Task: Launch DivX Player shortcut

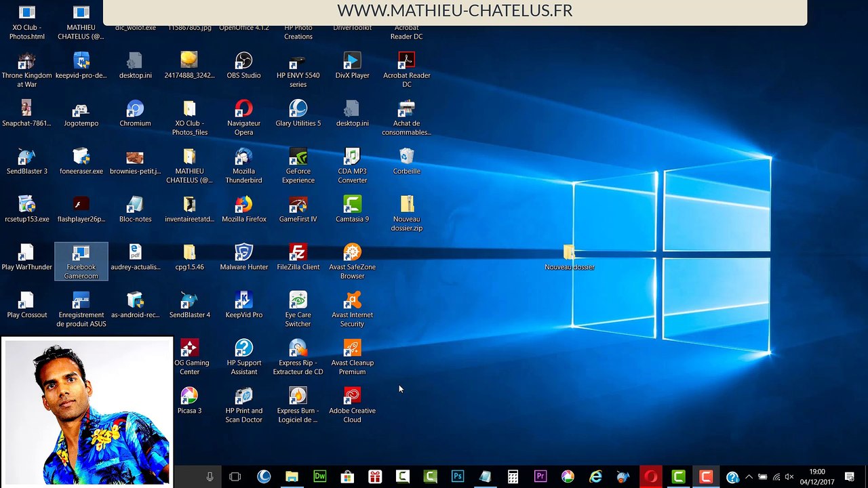Action: click(352, 66)
